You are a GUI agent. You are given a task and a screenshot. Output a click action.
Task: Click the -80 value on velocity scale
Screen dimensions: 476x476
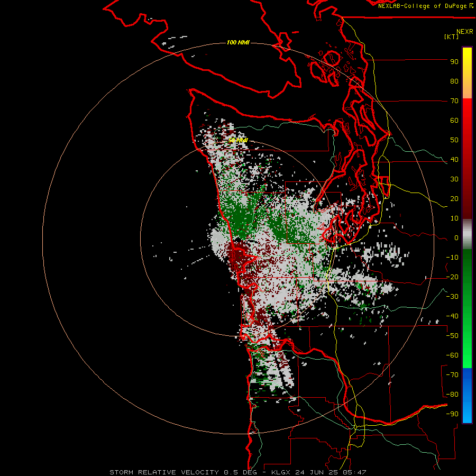point(452,395)
